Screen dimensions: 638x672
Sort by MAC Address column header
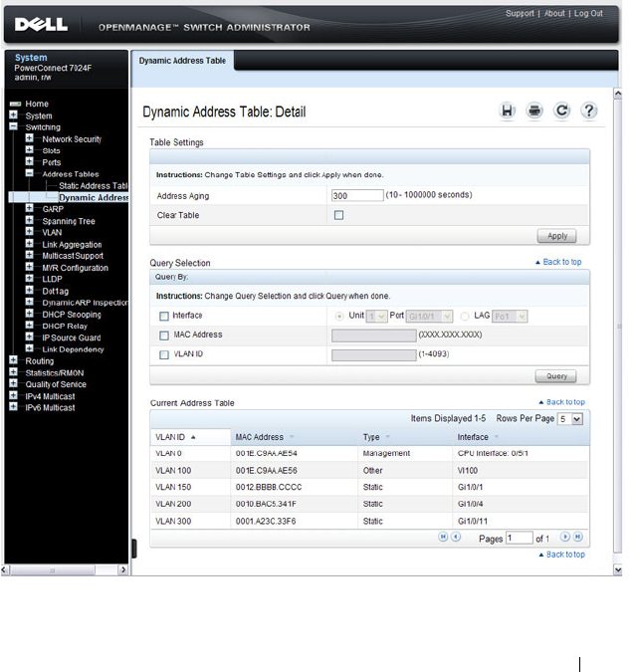(260, 437)
